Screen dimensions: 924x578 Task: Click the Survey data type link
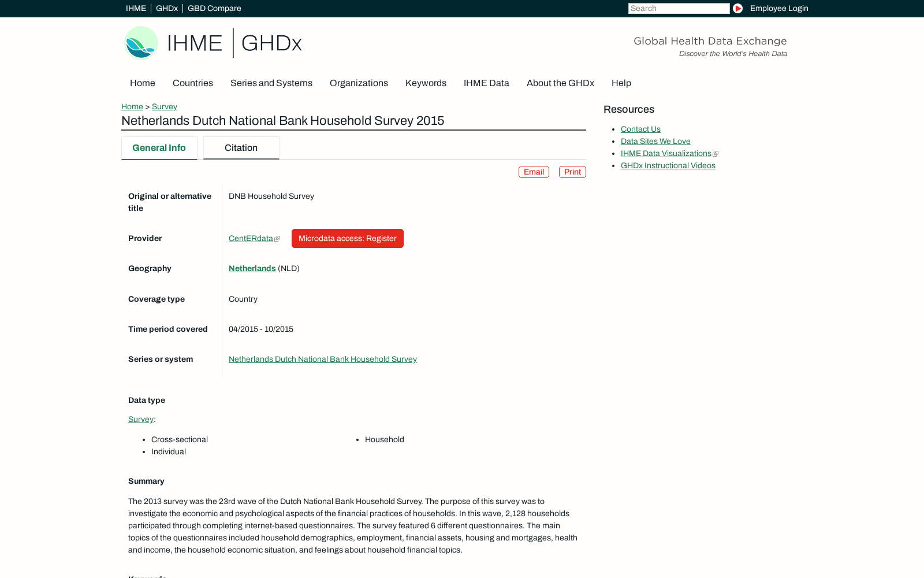pos(141,420)
